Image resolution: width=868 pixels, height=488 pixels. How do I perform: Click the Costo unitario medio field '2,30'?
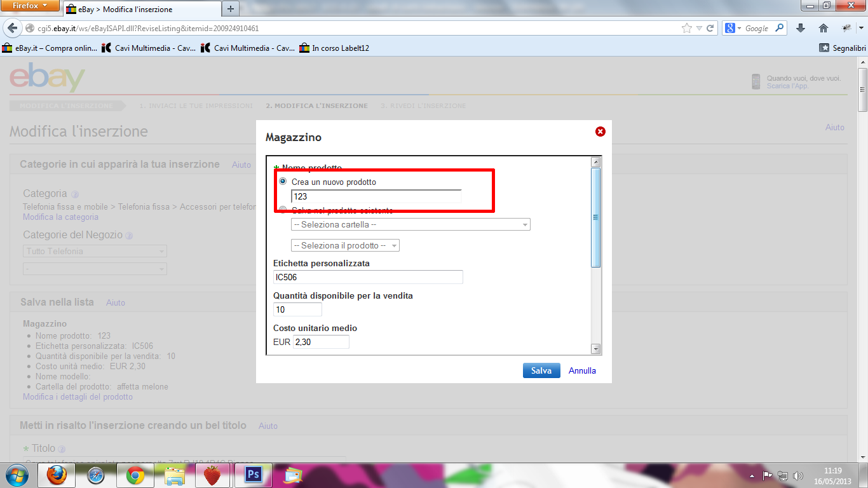[x=321, y=342]
